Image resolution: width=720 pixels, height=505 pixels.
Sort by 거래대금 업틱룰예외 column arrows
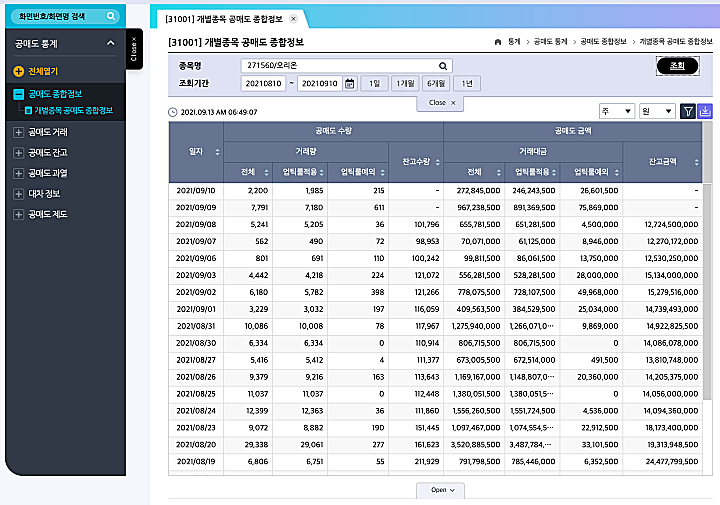[617, 173]
